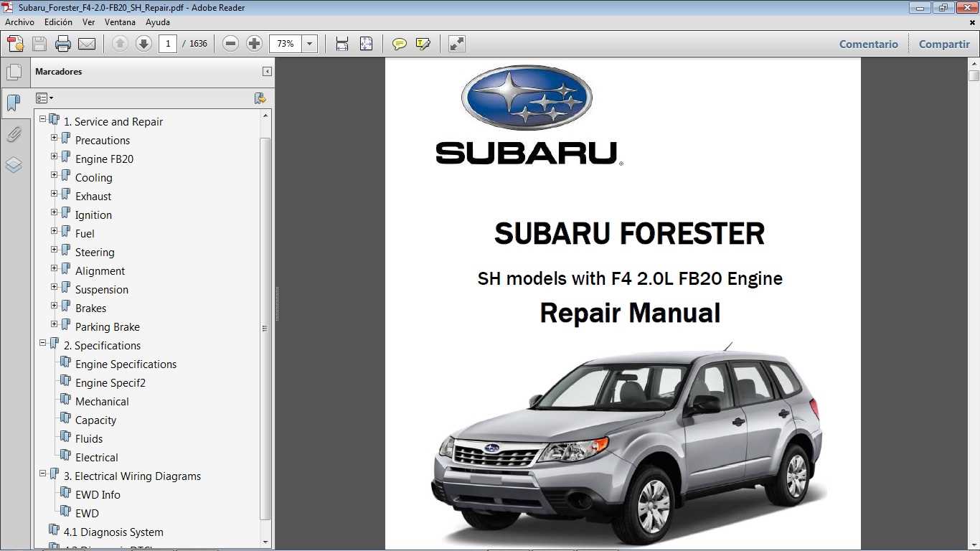Open the Engine Specif2 bookmark
Screen dimensions: 980x551
tap(110, 382)
